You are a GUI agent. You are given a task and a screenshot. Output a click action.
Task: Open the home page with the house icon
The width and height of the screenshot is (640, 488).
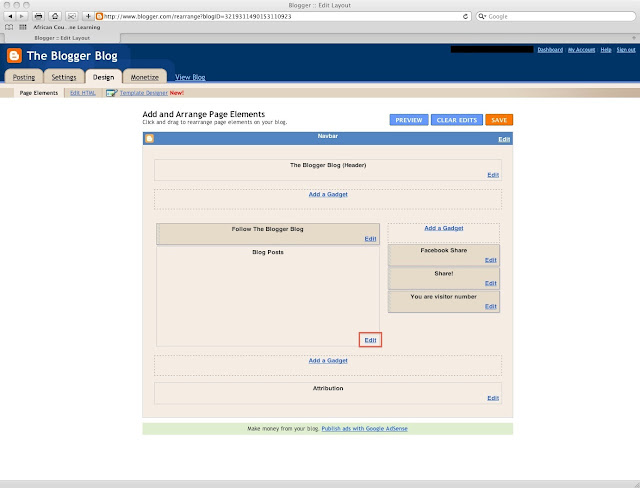pyautogui.click(x=55, y=16)
